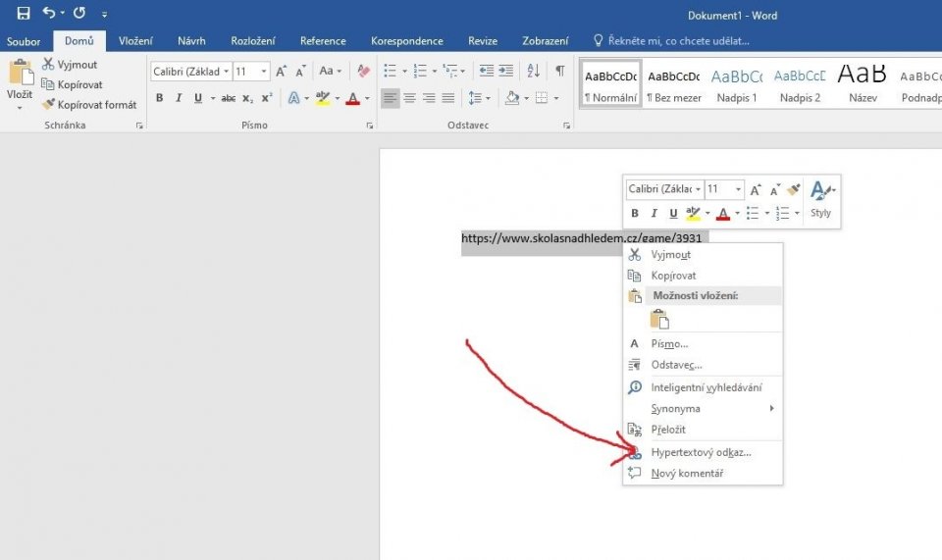Decrease indent in ribbon
This screenshot has width=942, height=560.
(x=486, y=71)
